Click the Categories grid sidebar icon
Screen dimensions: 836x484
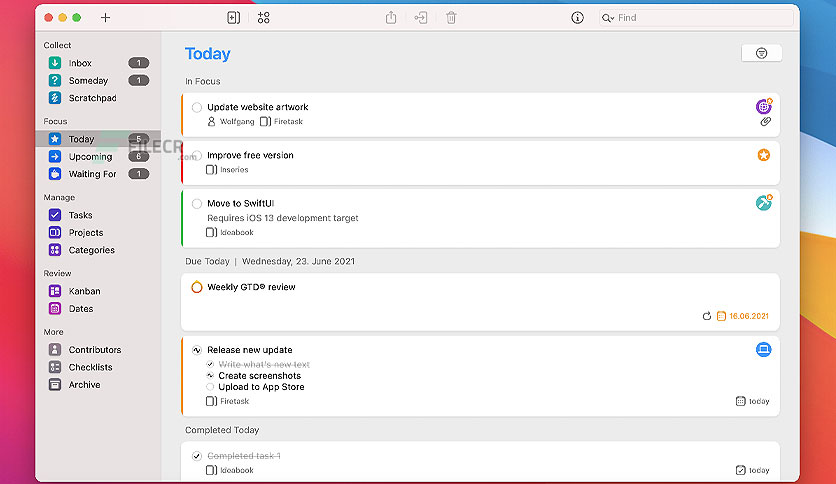[x=55, y=250]
